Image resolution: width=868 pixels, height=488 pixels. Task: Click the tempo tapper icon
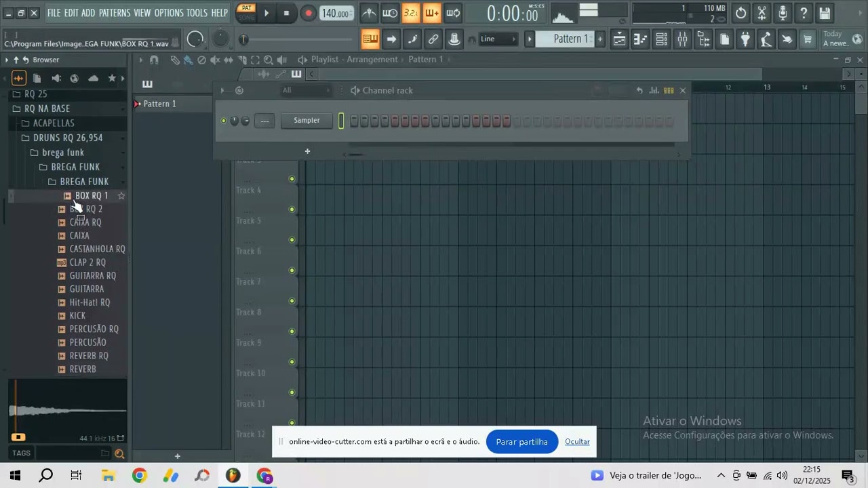coord(766,39)
